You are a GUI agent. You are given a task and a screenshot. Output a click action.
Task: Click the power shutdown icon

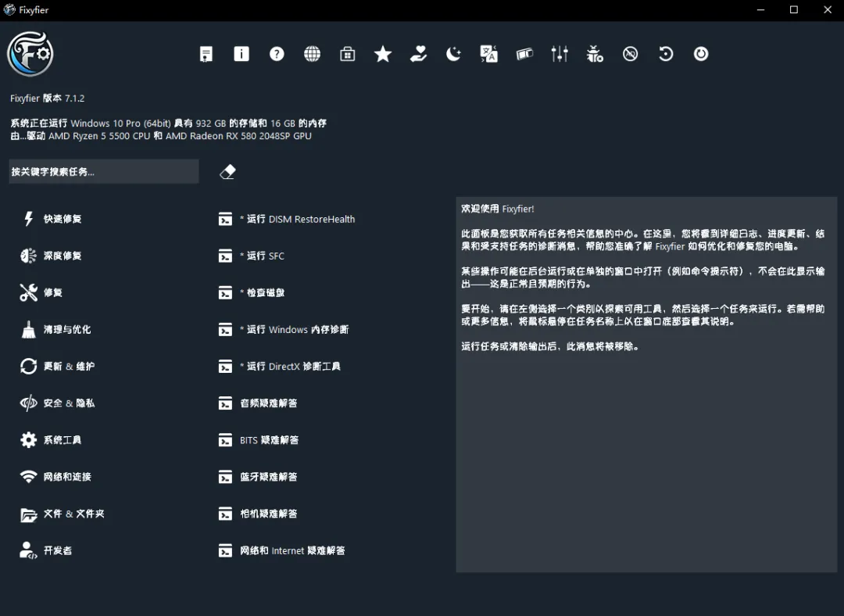click(x=701, y=54)
